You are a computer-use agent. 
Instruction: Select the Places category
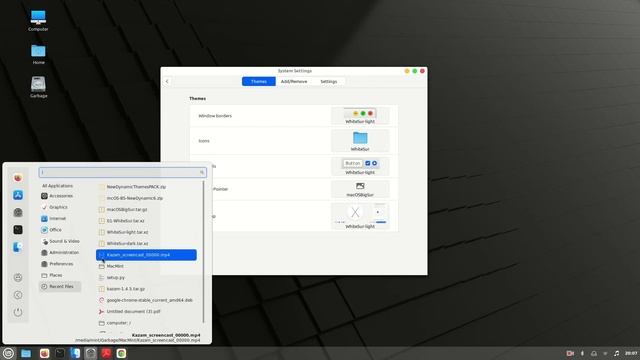tap(61, 276)
